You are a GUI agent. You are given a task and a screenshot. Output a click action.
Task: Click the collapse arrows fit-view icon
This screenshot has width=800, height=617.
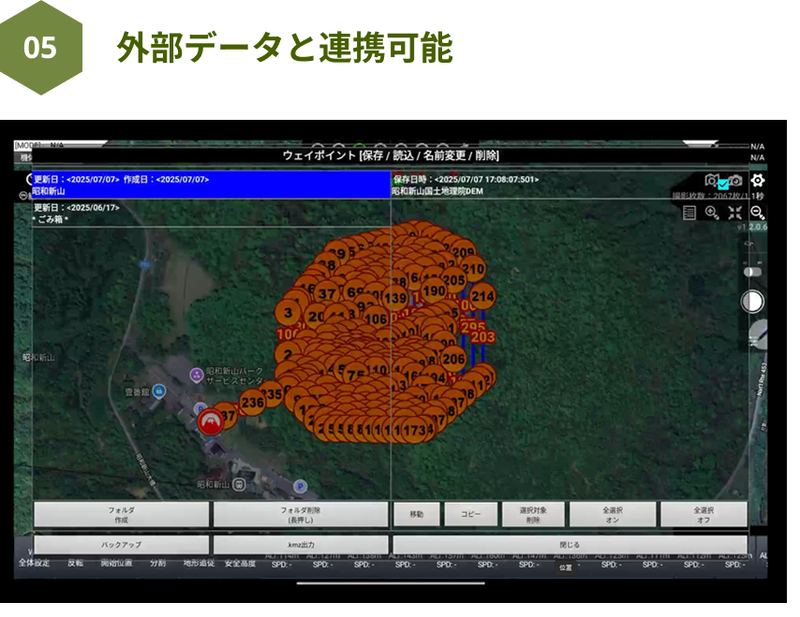(x=735, y=212)
